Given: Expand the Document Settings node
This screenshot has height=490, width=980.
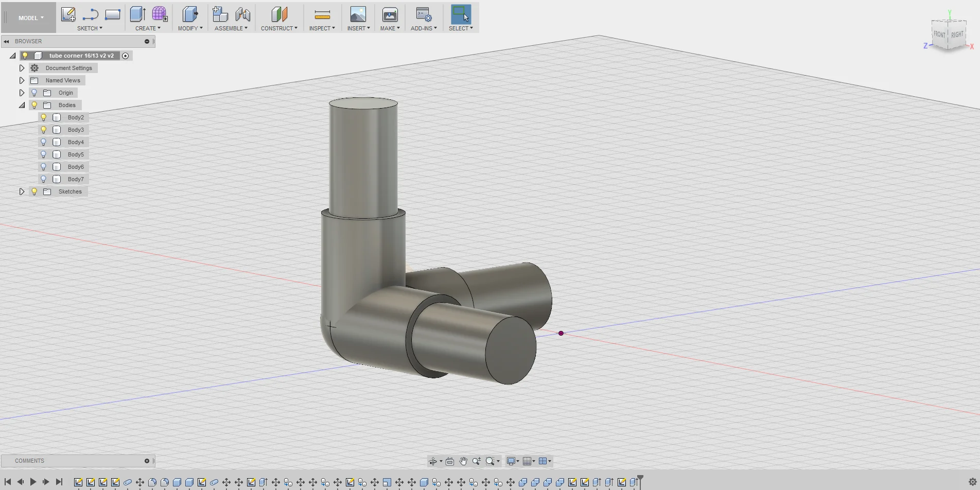Looking at the screenshot, I should pos(22,68).
